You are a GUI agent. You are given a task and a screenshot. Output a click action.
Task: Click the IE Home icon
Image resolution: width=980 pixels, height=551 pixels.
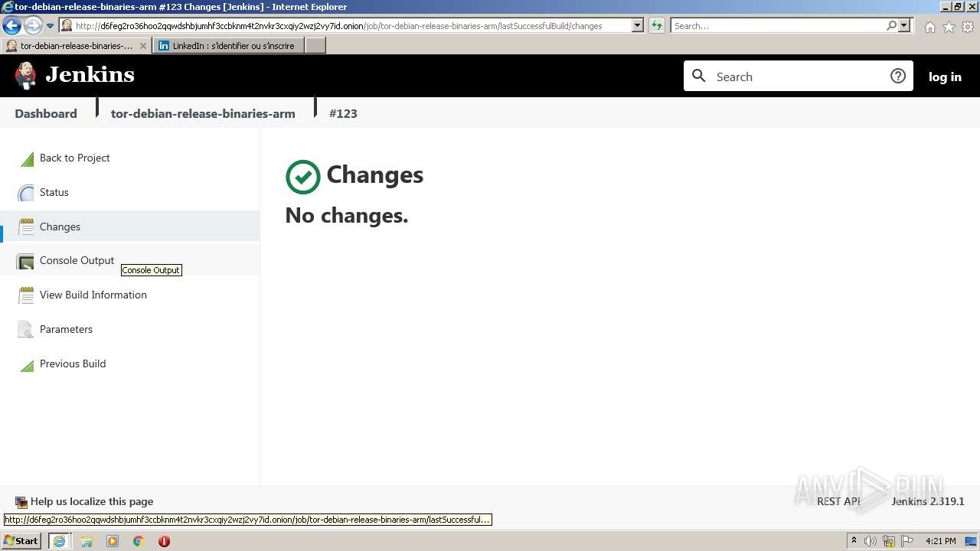[929, 27]
